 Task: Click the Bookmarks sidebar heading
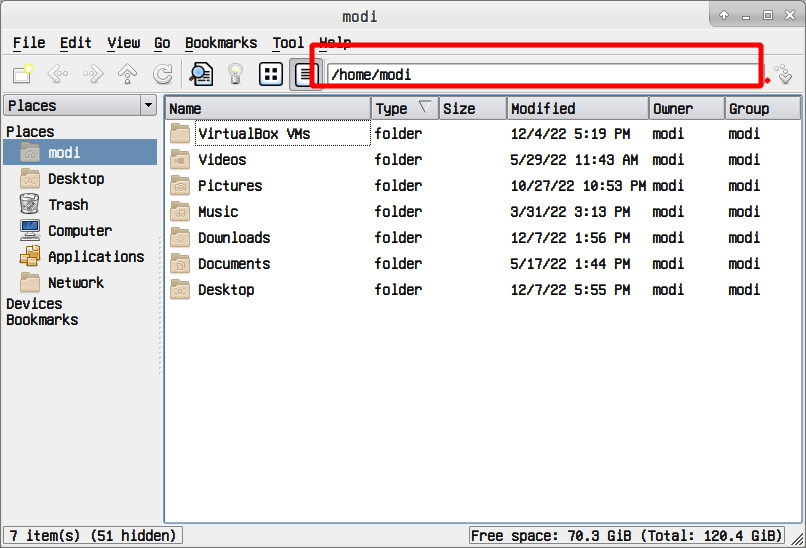(x=42, y=320)
